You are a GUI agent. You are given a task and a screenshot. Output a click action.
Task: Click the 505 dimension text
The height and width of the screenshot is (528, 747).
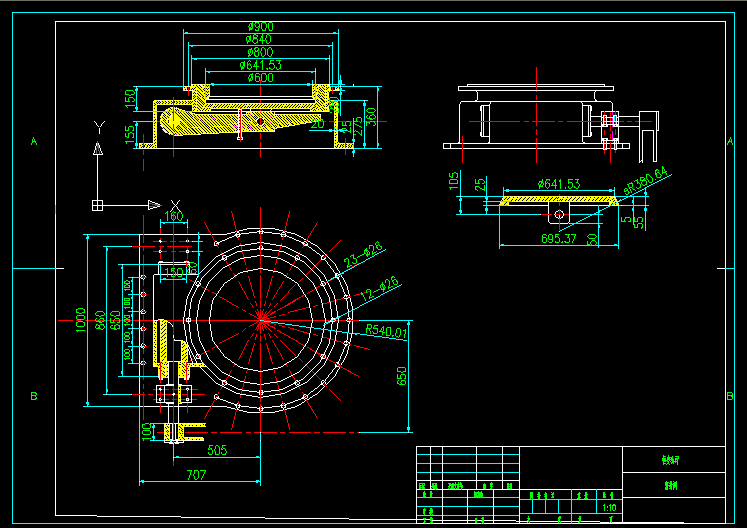pos(217,451)
